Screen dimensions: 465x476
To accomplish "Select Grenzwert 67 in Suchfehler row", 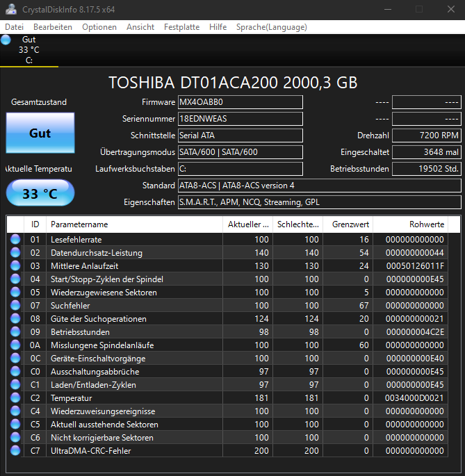I will 364,306.
